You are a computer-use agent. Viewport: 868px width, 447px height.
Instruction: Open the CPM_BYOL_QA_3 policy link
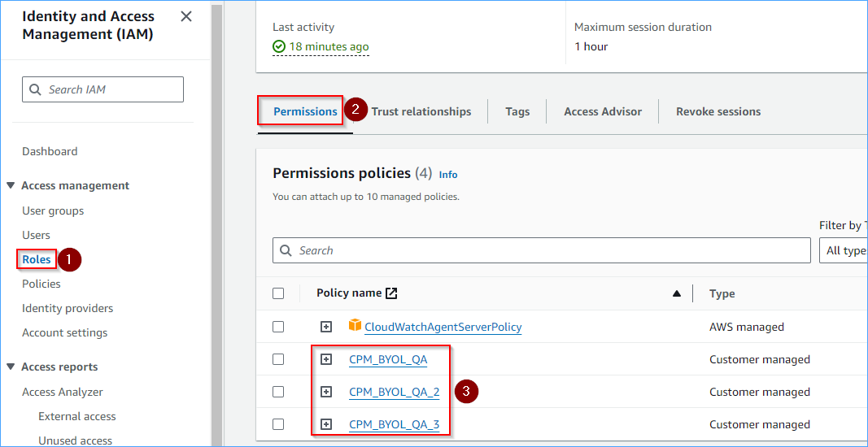tap(395, 425)
